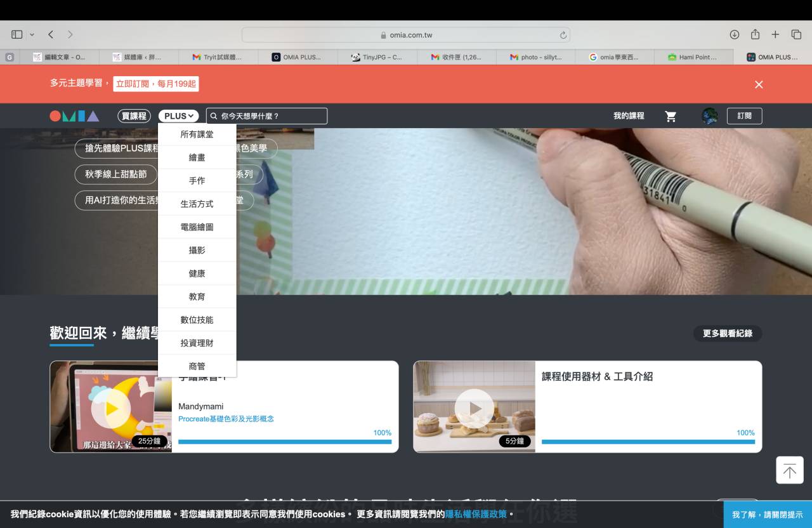Switch to the photo - sillyt Gmail tab
Image resolution: width=812 pixels, height=528 pixels.
pos(536,57)
